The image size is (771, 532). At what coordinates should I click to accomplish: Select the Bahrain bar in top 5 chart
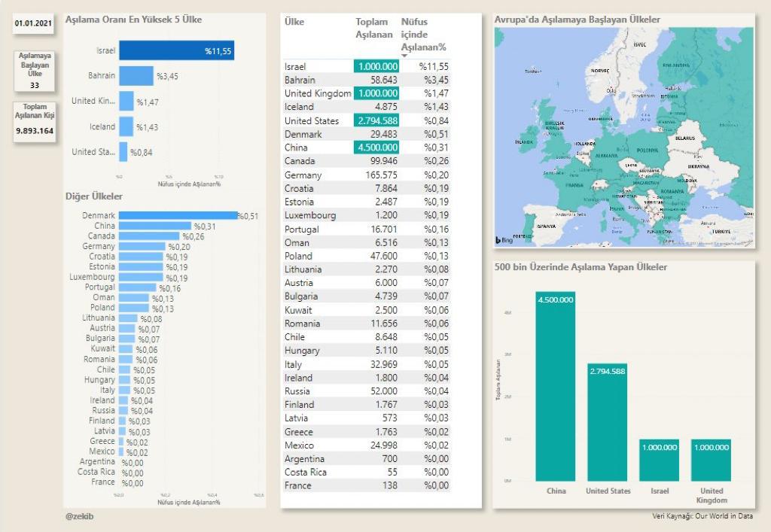(x=136, y=76)
